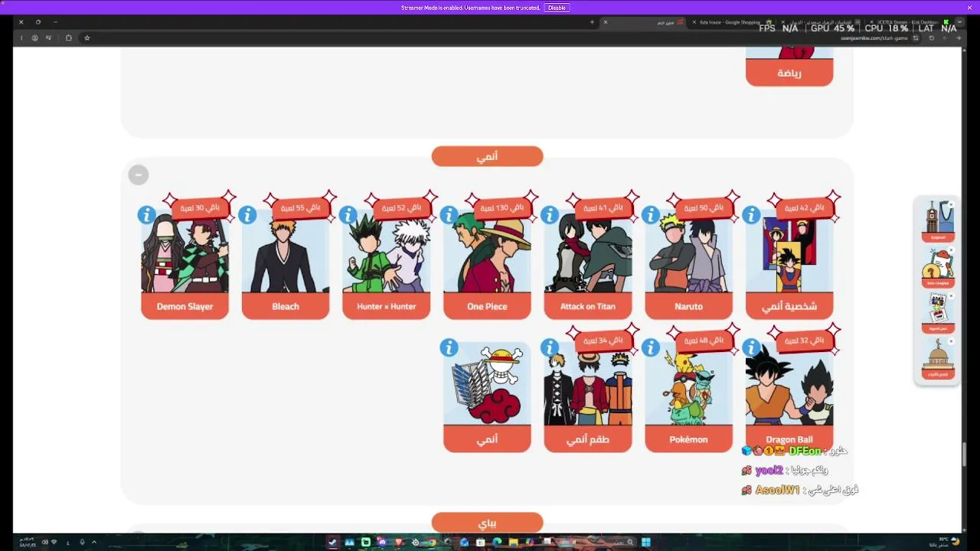This screenshot has width=980, height=551.
Task: Remove the third selected category in side panel
Action: 952,295
